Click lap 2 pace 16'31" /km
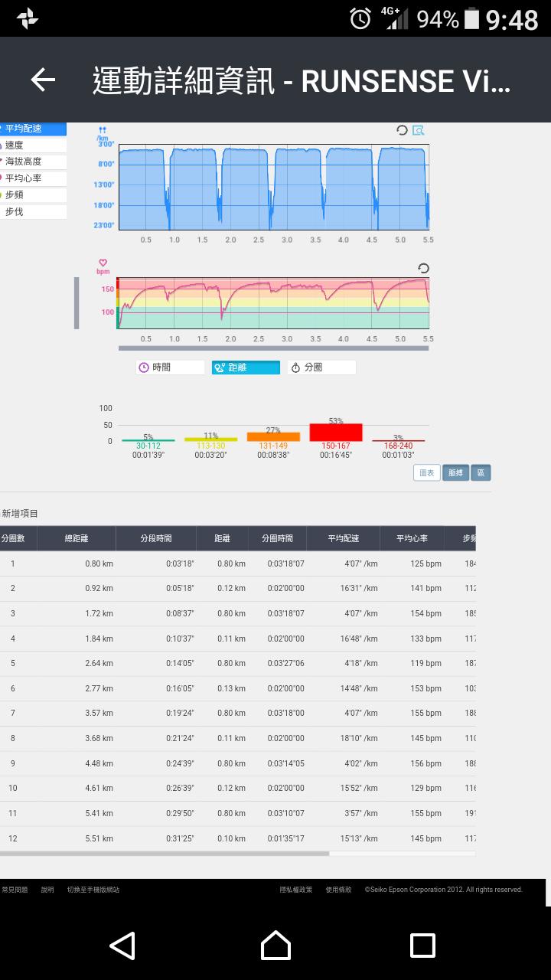The height and width of the screenshot is (980, 551). [x=359, y=589]
